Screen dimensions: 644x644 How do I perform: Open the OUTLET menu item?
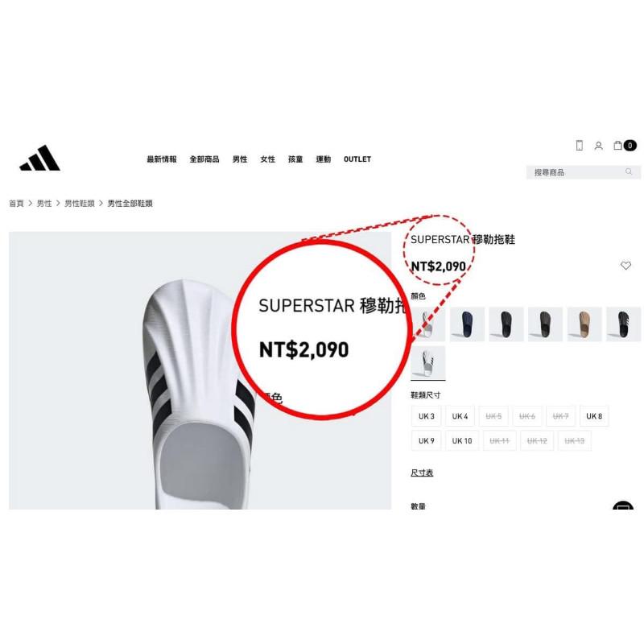357,159
